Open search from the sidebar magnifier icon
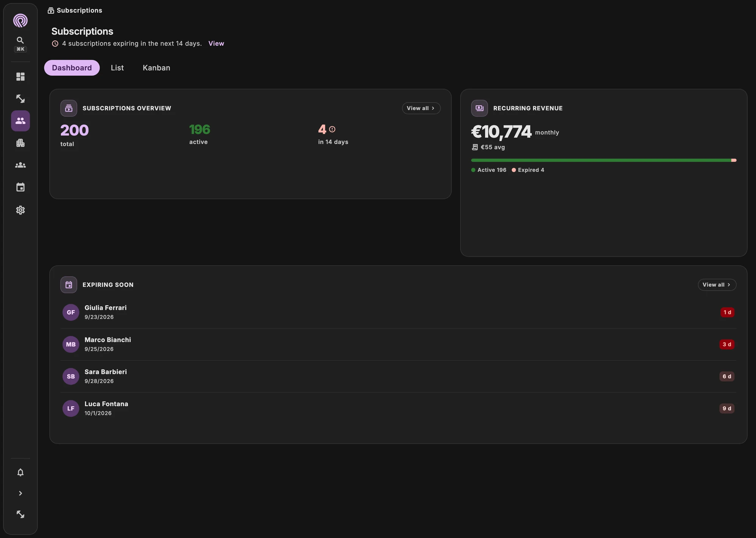The width and height of the screenshot is (756, 538). 20,40
